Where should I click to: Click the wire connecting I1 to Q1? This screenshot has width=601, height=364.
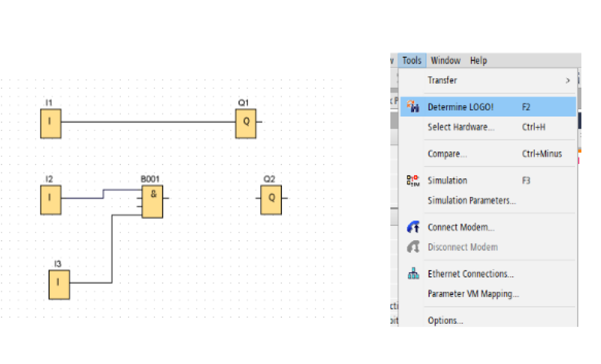coord(148,122)
